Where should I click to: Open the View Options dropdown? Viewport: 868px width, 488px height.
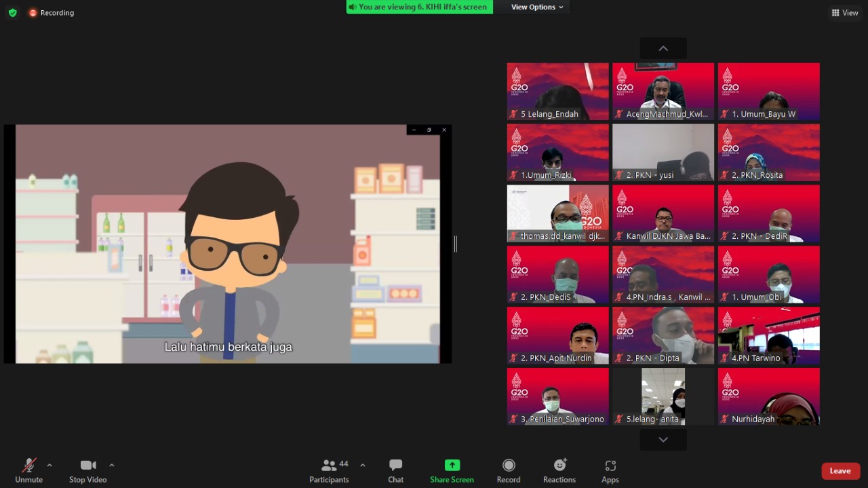tap(537, 7)
